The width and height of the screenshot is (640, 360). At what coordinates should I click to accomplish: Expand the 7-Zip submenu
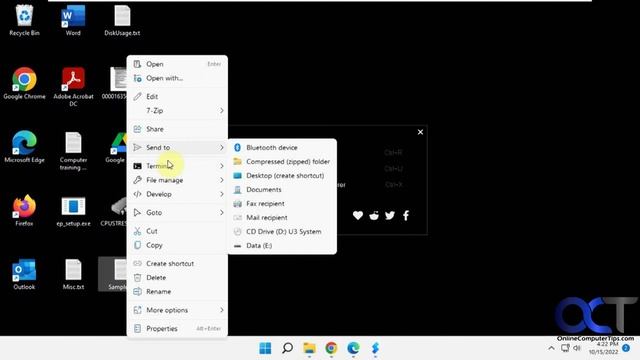coord(177,111)
